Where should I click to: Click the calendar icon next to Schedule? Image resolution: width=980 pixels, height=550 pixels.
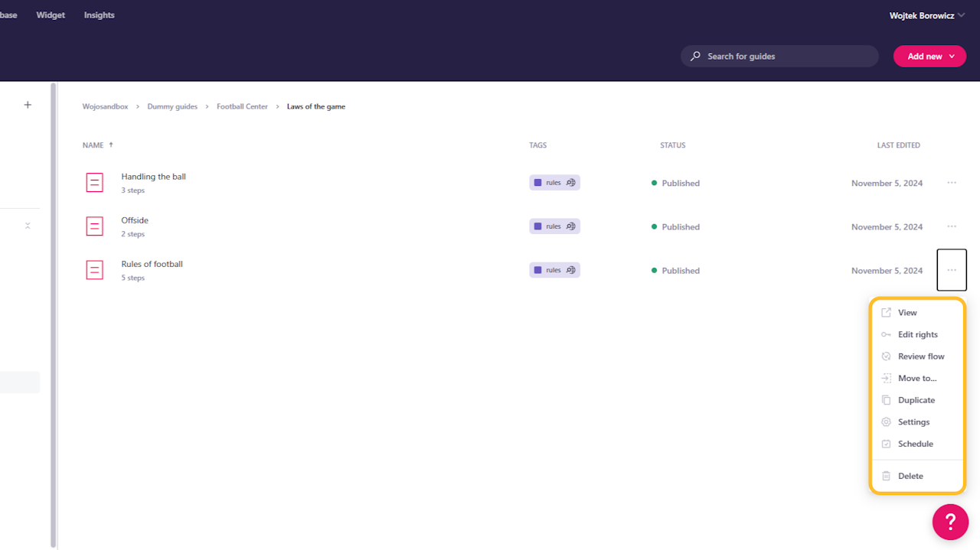(887, 444)
